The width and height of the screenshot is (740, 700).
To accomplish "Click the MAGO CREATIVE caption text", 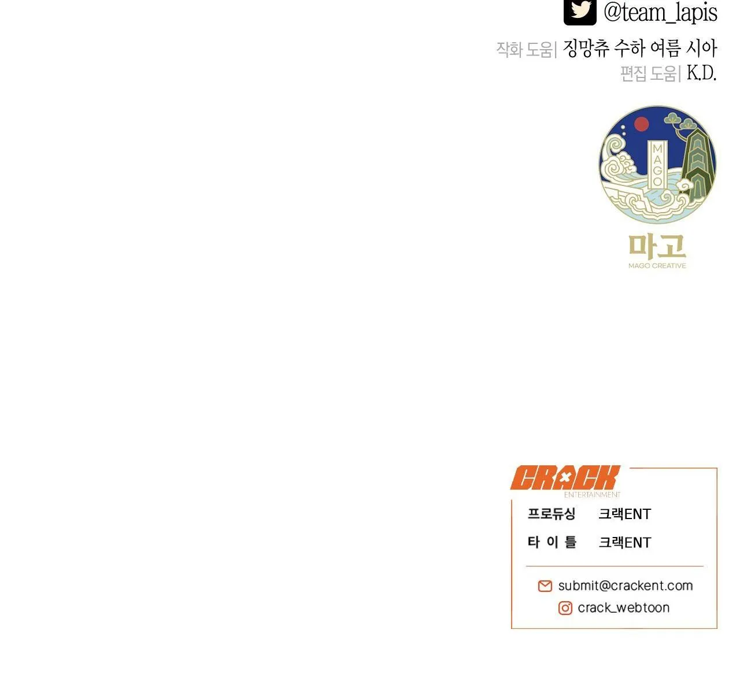I will point(657,266).
